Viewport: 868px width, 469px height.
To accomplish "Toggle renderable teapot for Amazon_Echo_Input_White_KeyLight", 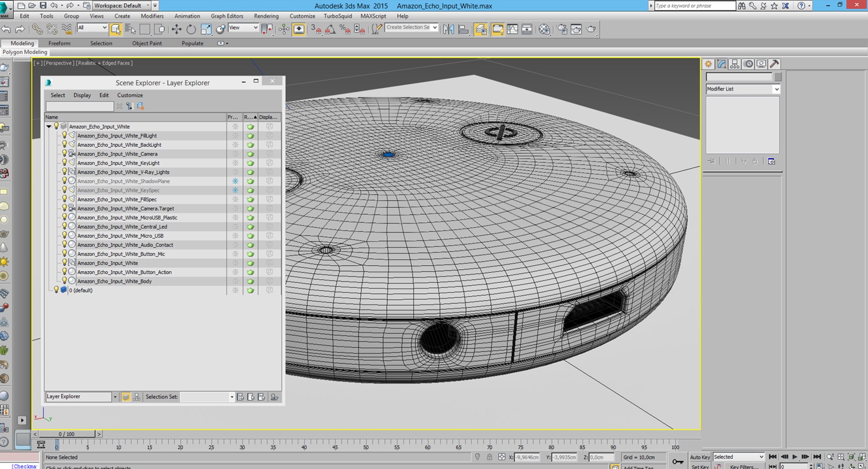I will click(x=250, y=163).
